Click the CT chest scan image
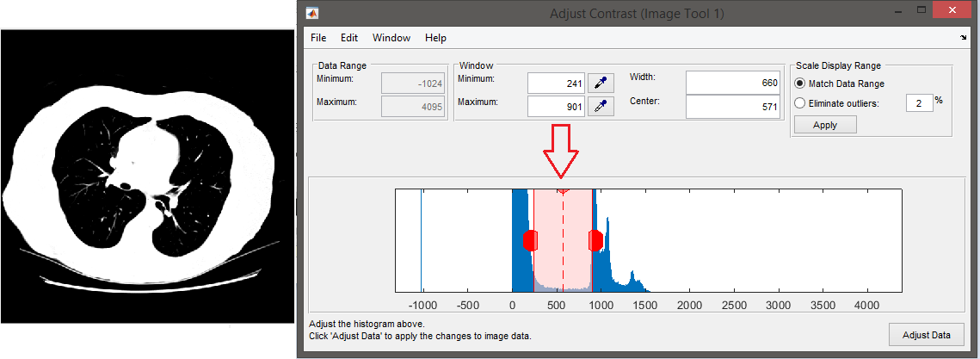 [147, 176]
